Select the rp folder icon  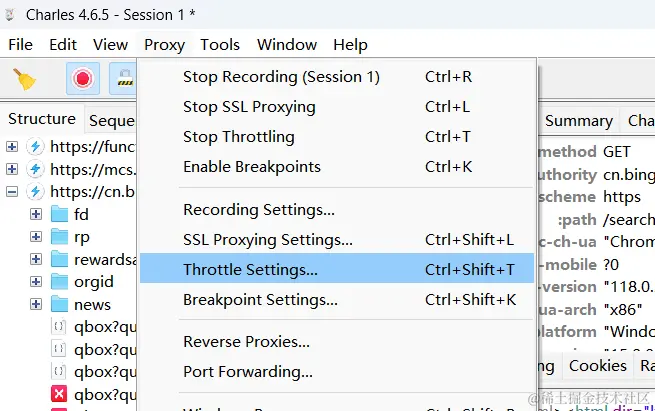(60, 237)
